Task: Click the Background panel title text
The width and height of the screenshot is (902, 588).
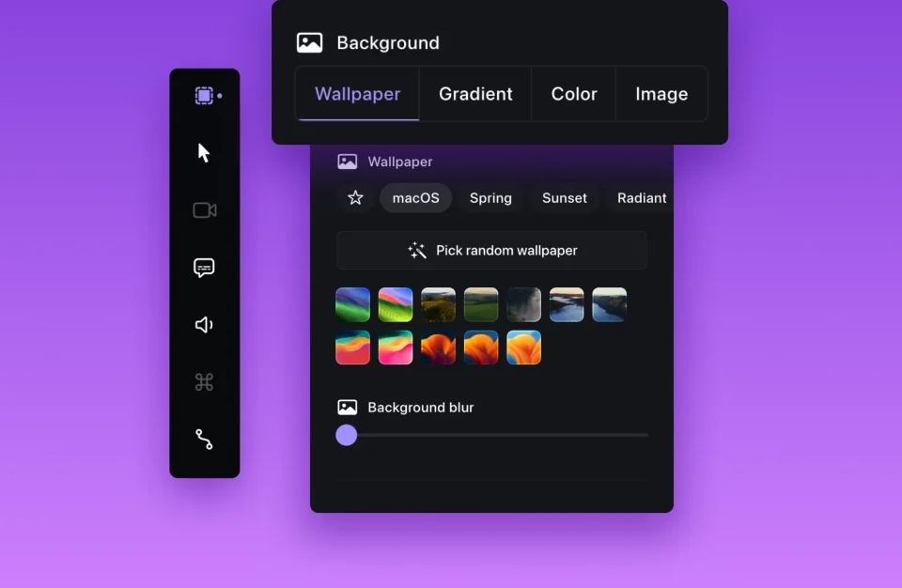Action: tap(388, 42)
